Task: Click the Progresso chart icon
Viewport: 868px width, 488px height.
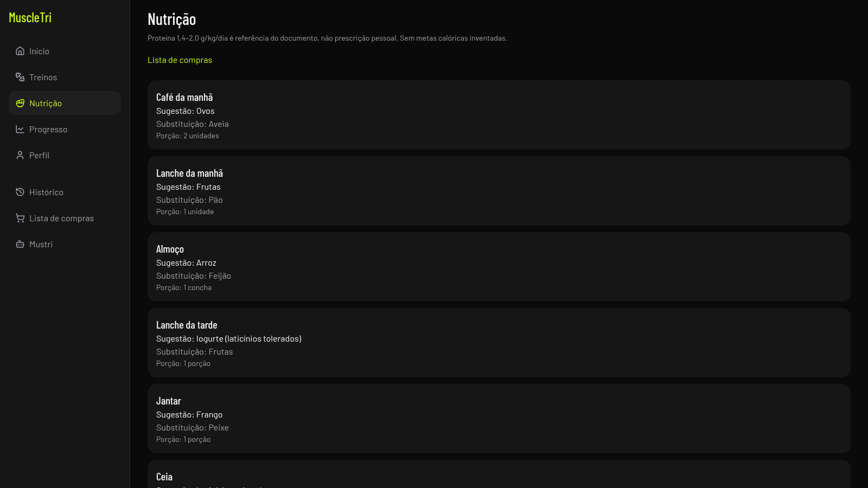Action: point(20,129)
